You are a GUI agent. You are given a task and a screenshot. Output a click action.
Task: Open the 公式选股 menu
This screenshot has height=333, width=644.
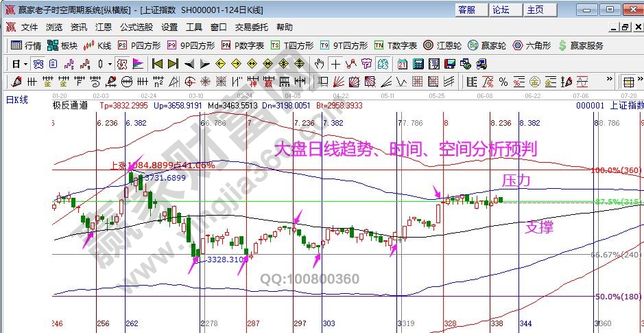pyautogui.click(x=136, y=27)
